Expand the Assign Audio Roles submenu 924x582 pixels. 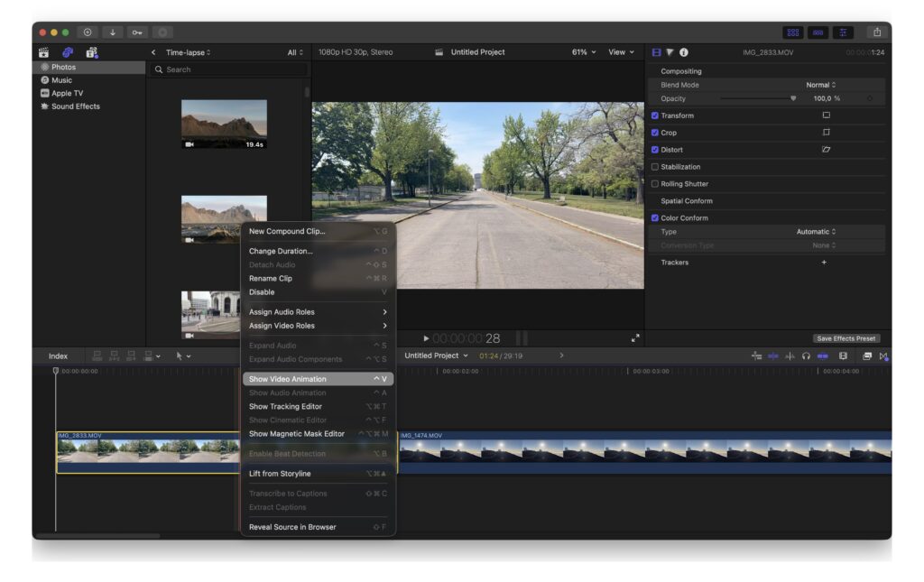click(x=319, y=311)
